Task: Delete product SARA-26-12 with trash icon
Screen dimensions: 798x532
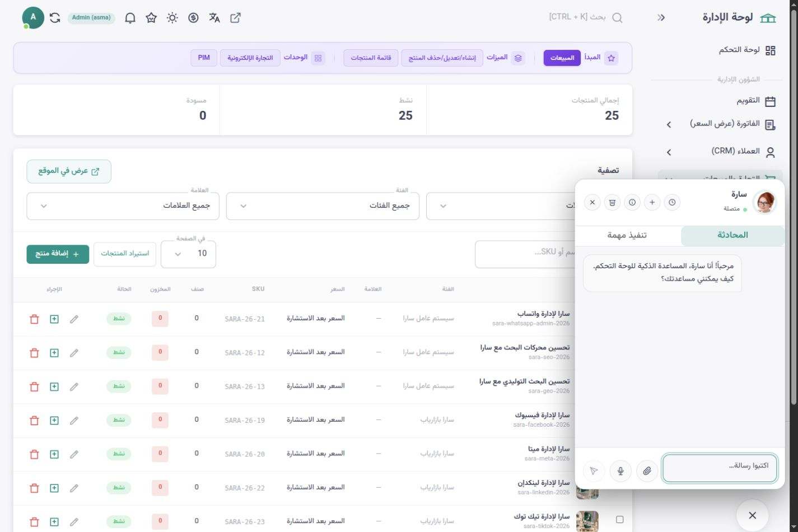Action: point(34,353)
